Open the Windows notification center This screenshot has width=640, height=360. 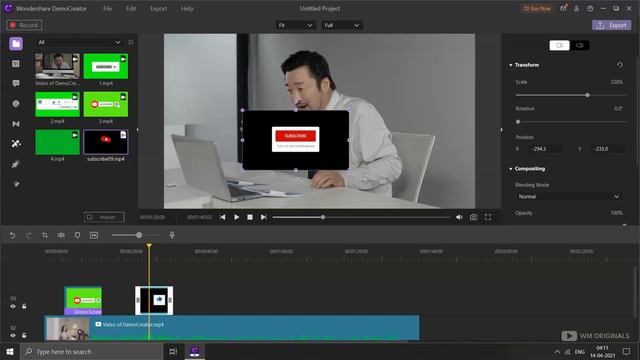click(x=627, y=351)
